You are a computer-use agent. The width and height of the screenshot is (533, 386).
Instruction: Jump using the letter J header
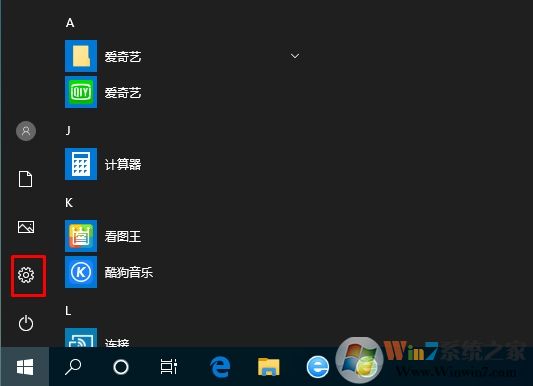[x=68, y=130]
